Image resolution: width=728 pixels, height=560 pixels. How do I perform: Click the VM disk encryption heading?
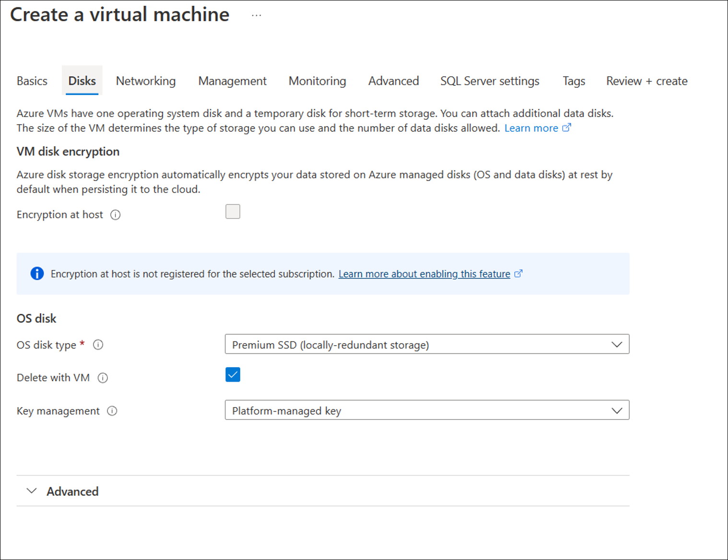68,152
